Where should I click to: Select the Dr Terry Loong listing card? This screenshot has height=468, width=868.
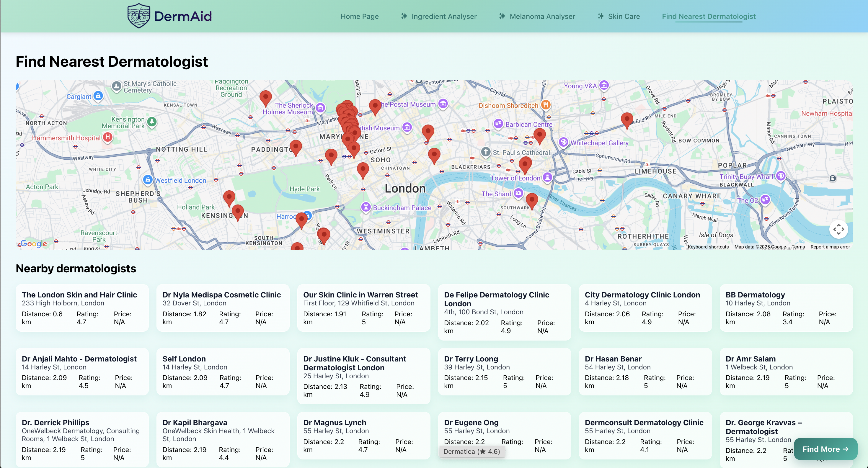click(x=504, y=372)
